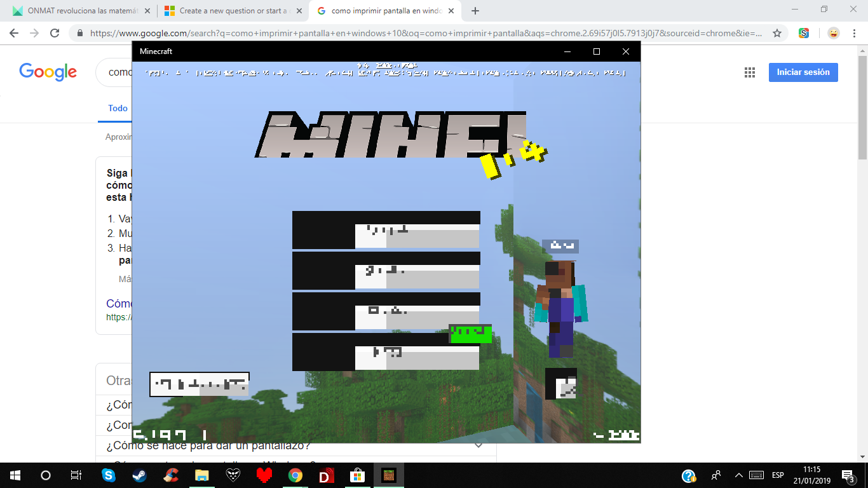
Task: Click the Google search box
Action: 114,72
